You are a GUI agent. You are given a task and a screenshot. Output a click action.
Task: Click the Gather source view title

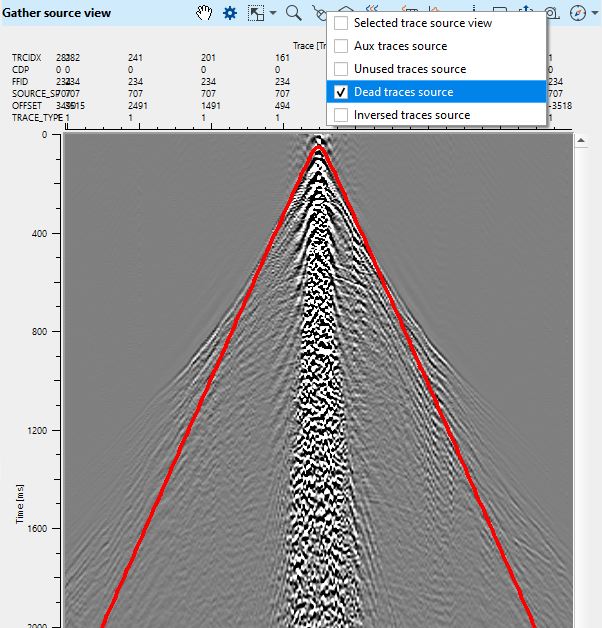(x=56, y=13)
